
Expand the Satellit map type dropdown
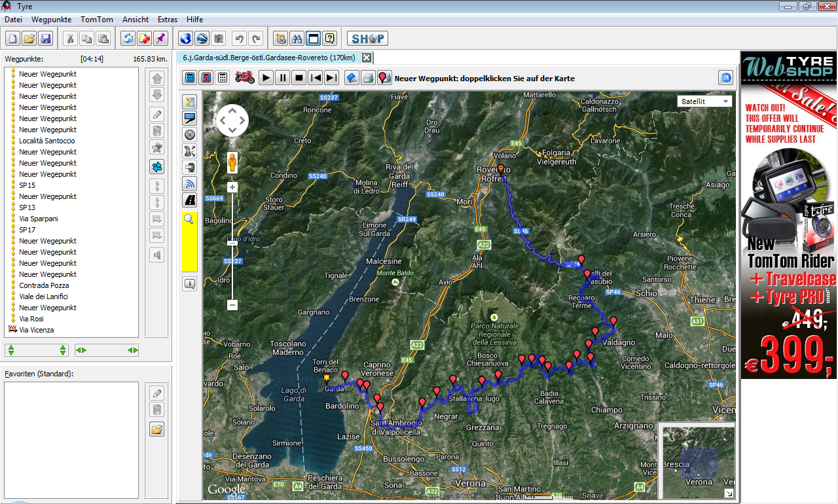pyautogui.click(x=704, y=101)
